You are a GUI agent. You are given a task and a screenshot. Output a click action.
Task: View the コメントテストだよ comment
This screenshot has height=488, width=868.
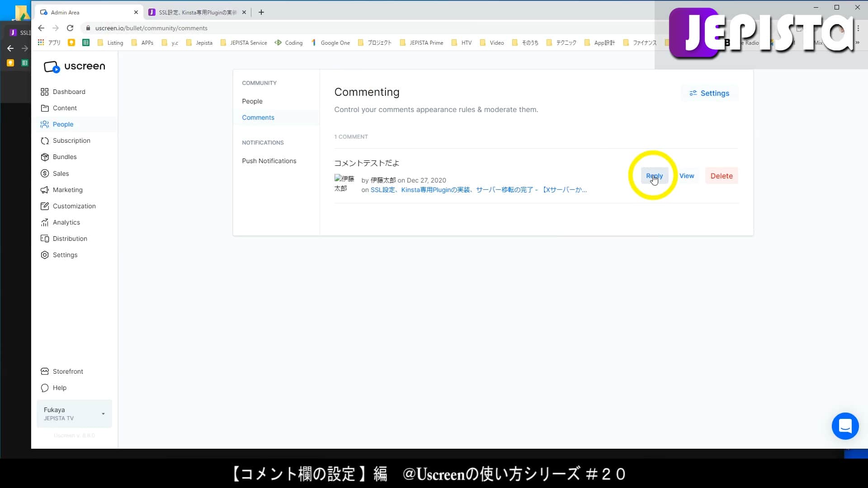coord(687,176)
